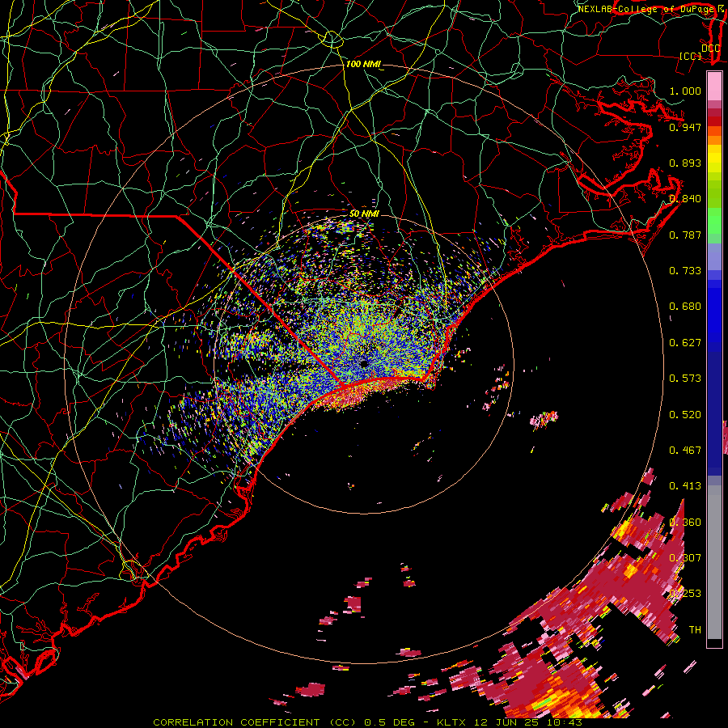Select the 0.733 scale value
728x728 pixels.
pyautogui.click(x=685, y=270)
